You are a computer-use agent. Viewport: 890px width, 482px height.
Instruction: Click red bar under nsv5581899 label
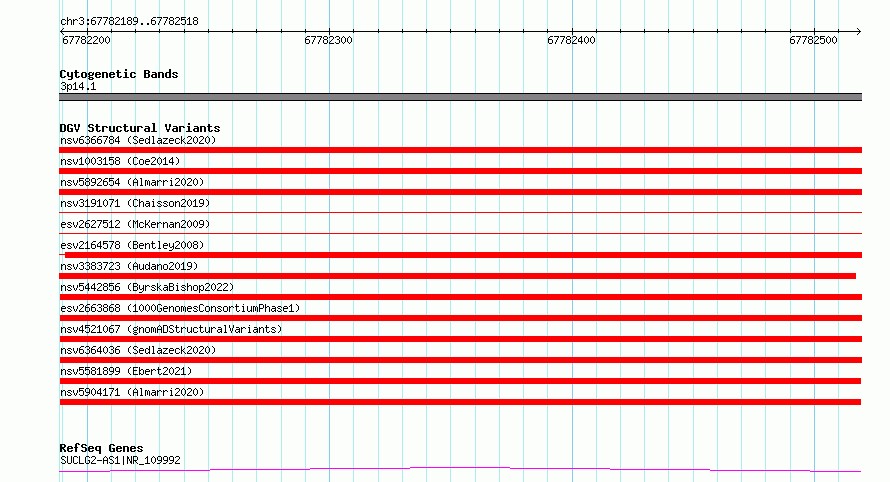[x=460, y=381]
